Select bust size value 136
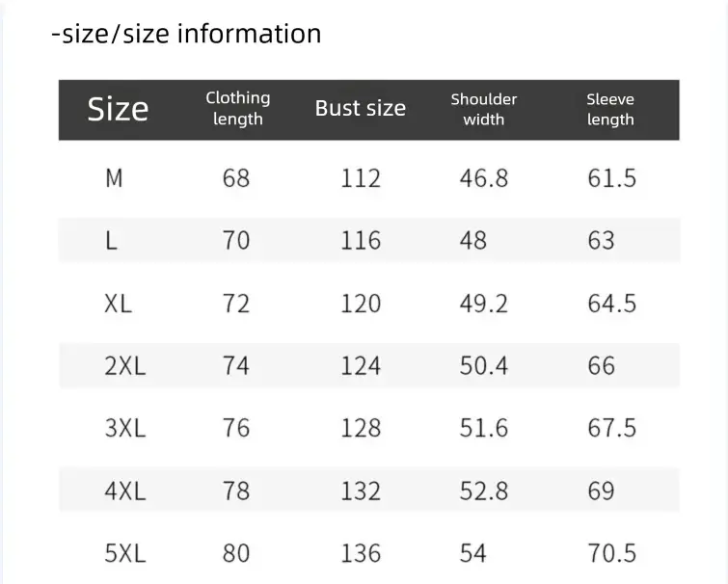The width and height of the screenshot is (728, 584). 360,554
